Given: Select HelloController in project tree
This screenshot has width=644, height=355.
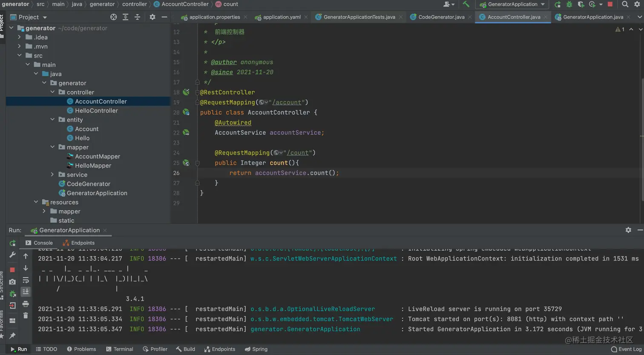Looking at the screenshot, I should click(x=96, y=110).
